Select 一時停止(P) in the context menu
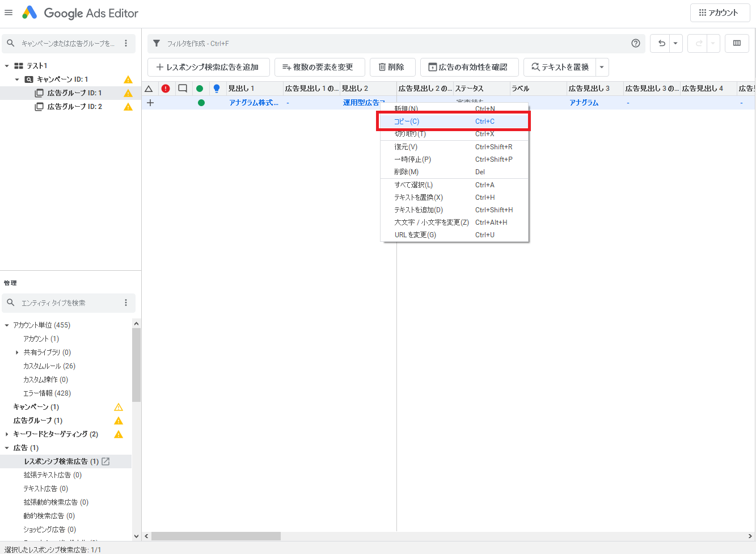The height and width of the screenshot is (554, 756). pos(412,160)
